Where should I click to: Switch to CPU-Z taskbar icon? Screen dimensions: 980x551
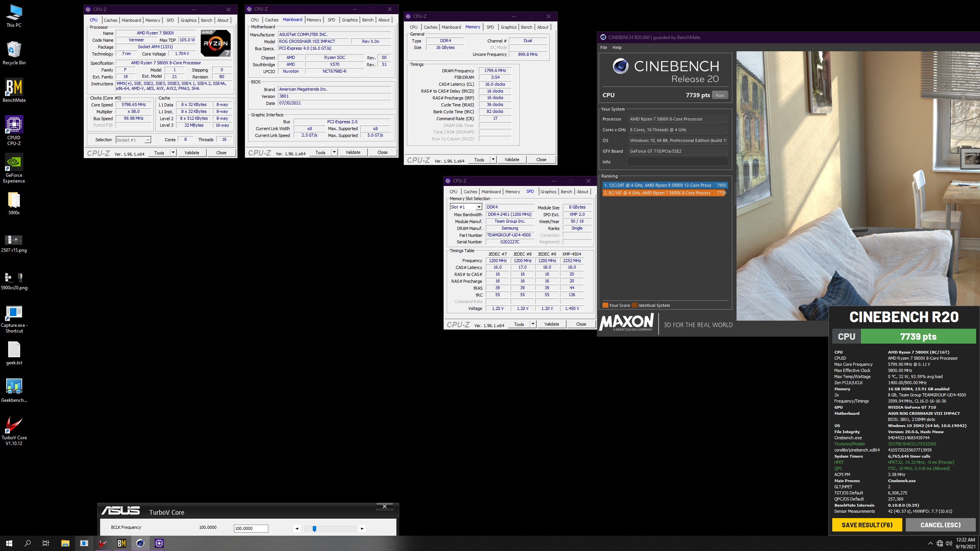point(159,543)
